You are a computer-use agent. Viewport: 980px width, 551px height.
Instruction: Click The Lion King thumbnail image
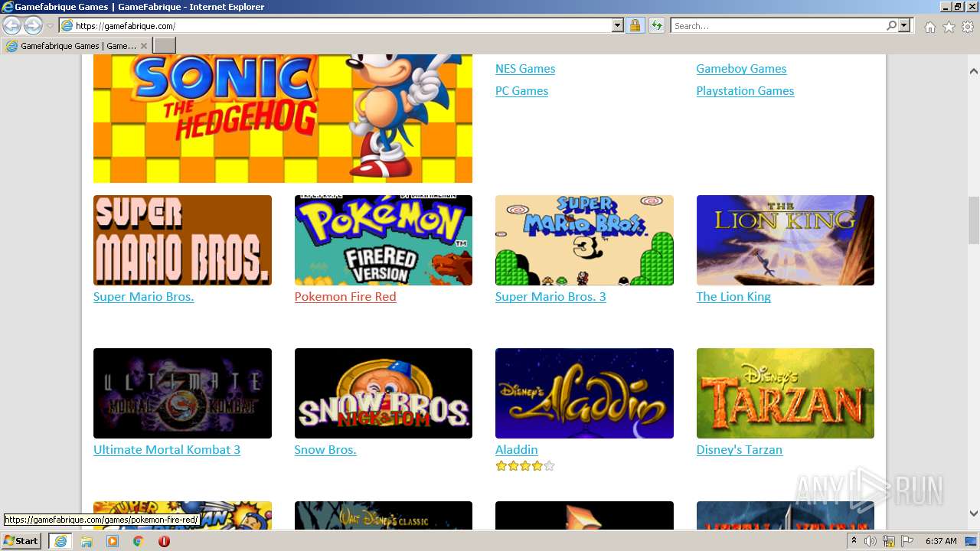[786, 240]
